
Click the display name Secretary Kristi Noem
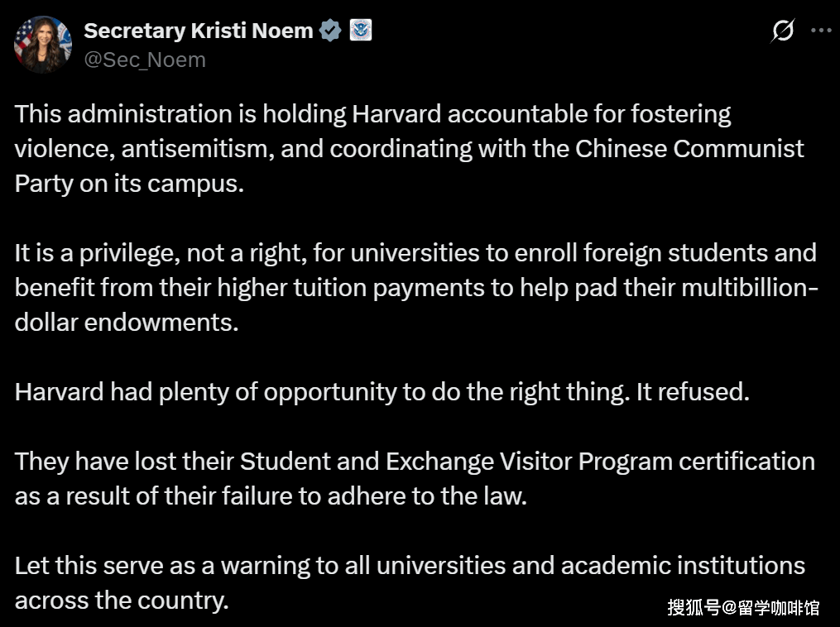click(x=199, y=31)
